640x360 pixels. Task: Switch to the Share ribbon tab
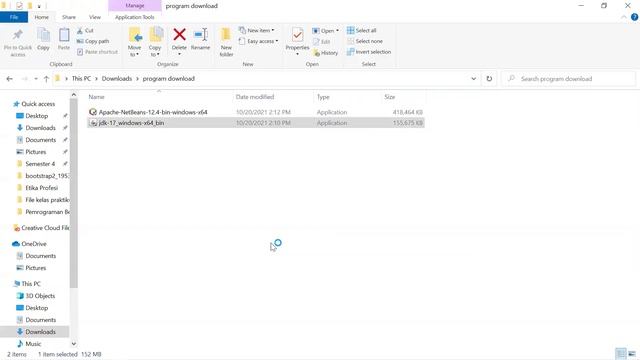click(69, 17)
